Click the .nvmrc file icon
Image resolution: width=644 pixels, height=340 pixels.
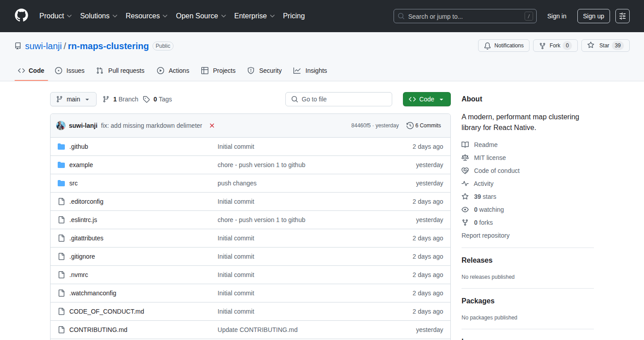(x=61, y=275)
